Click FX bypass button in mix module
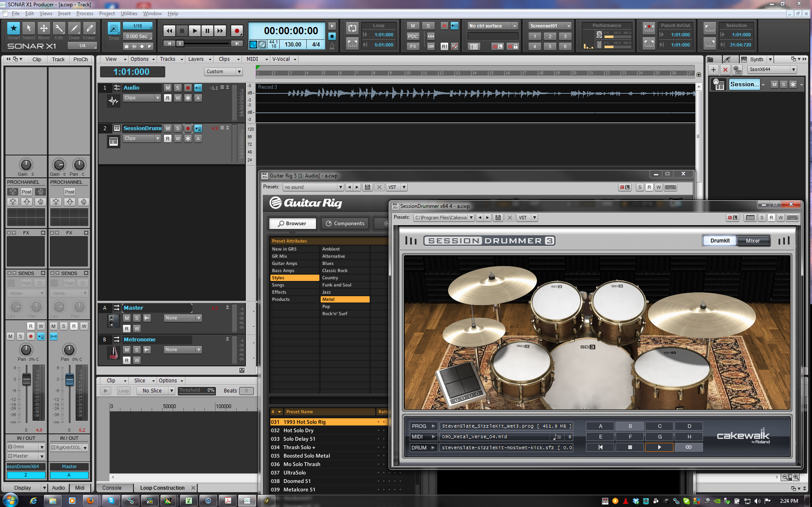 (413, 46)
